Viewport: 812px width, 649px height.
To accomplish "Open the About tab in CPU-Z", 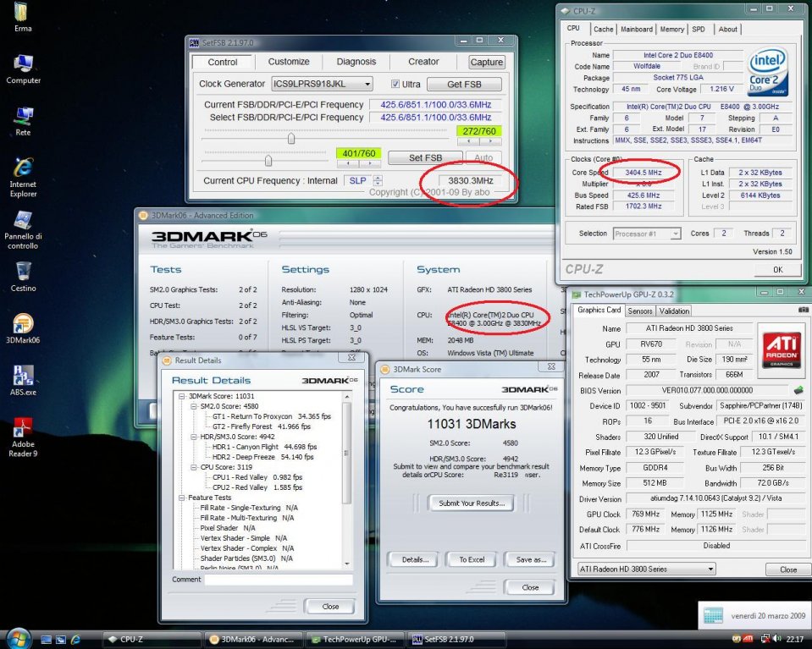I will 727,30.
